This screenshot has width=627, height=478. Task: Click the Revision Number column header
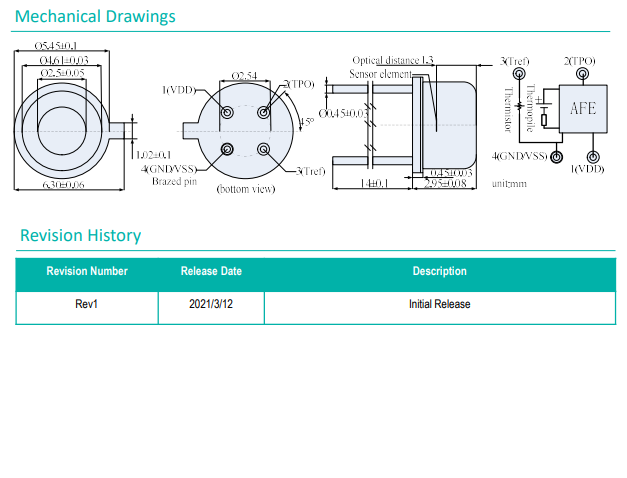pyautogui.click(x=87, y=272)
